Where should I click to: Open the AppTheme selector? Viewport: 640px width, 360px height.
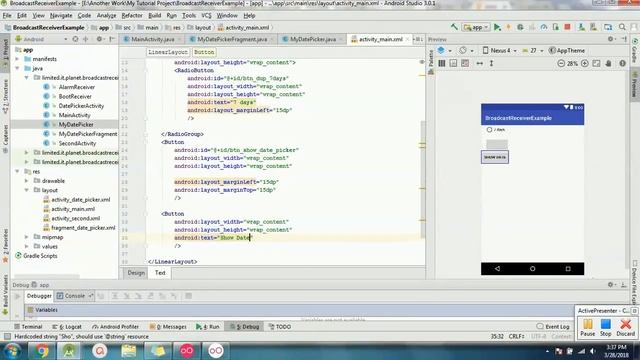tap(567, 51)
